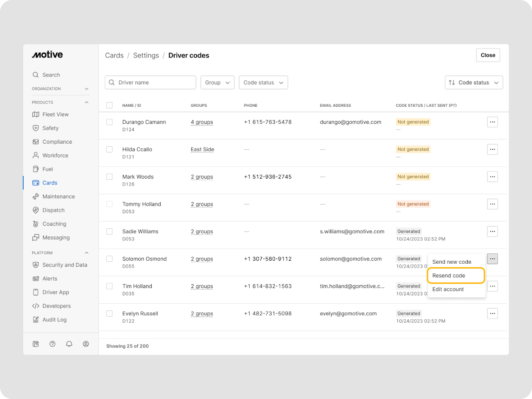Click the notifications bell icon
532x399 pixels.
tap(69, 344)
